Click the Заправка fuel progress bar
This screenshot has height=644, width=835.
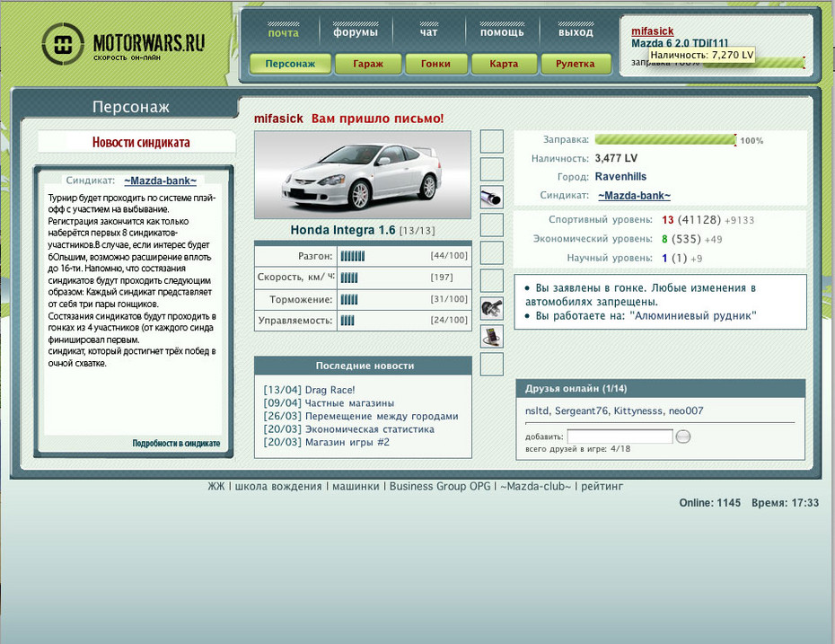(x=665, y=139)
